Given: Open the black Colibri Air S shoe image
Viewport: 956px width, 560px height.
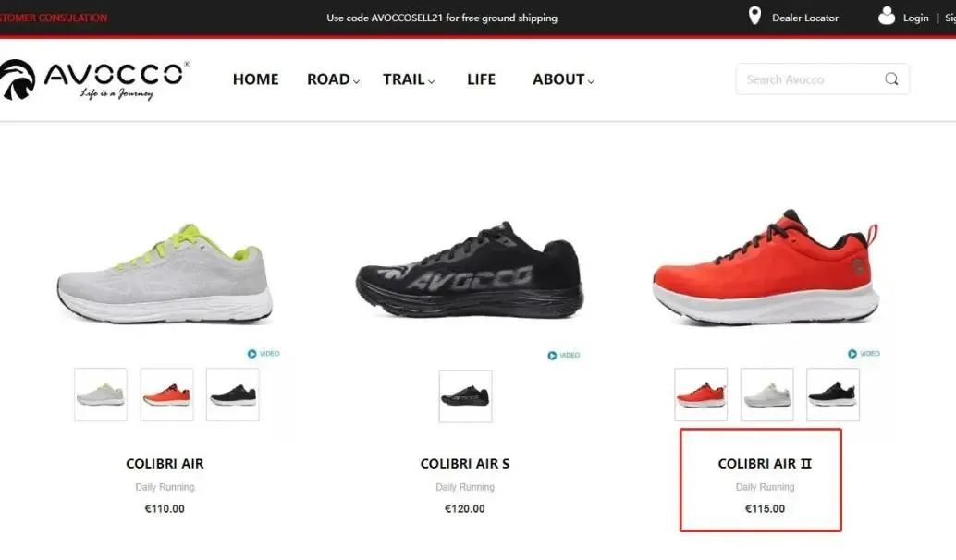Looking at the screenshot, I should (x=470, y=271).
